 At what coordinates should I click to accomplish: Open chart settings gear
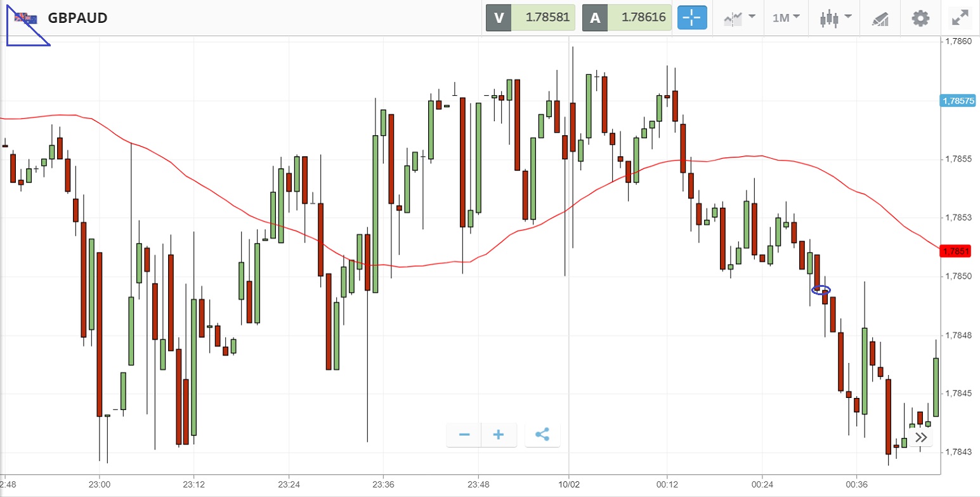pos(920,18)
